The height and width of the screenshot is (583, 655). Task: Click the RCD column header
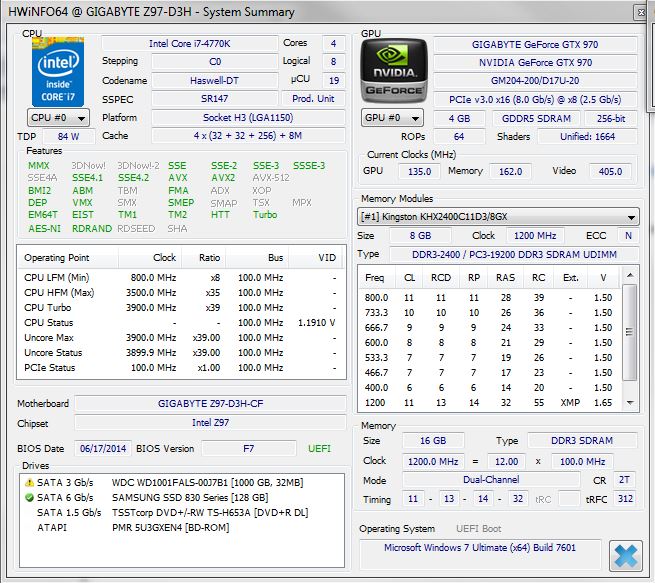click(x=441, y=278)
